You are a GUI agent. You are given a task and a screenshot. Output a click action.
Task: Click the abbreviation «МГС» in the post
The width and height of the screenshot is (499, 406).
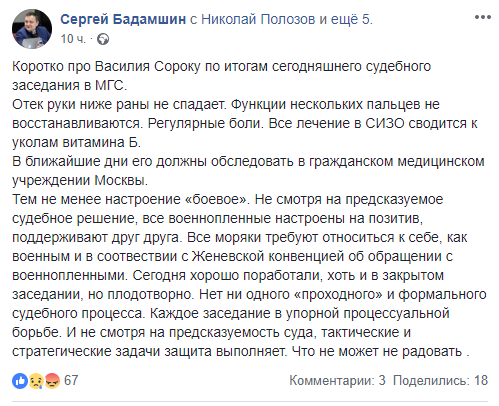[x=109, y=85]
